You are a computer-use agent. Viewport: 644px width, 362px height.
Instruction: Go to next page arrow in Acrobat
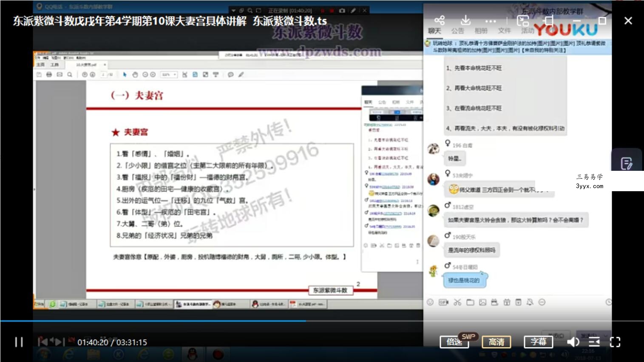92,74
